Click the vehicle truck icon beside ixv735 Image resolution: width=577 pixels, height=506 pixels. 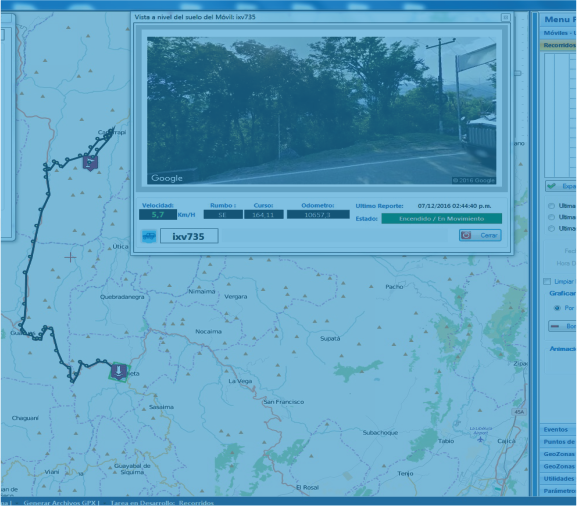pyautogui.click(x=149, y=236)
